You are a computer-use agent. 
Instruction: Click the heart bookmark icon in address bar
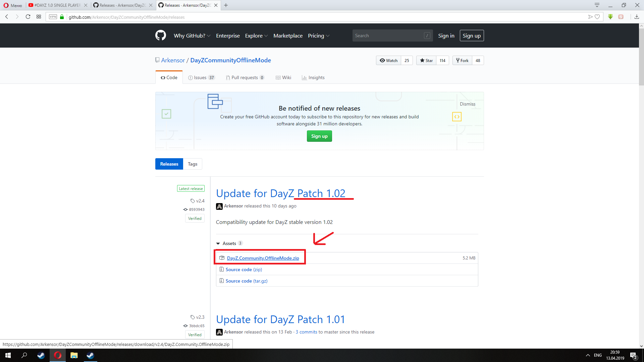coord(597,17)
